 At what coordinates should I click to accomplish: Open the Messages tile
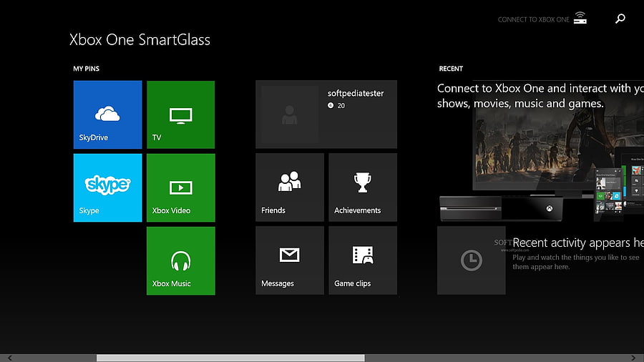coord(290,260)
